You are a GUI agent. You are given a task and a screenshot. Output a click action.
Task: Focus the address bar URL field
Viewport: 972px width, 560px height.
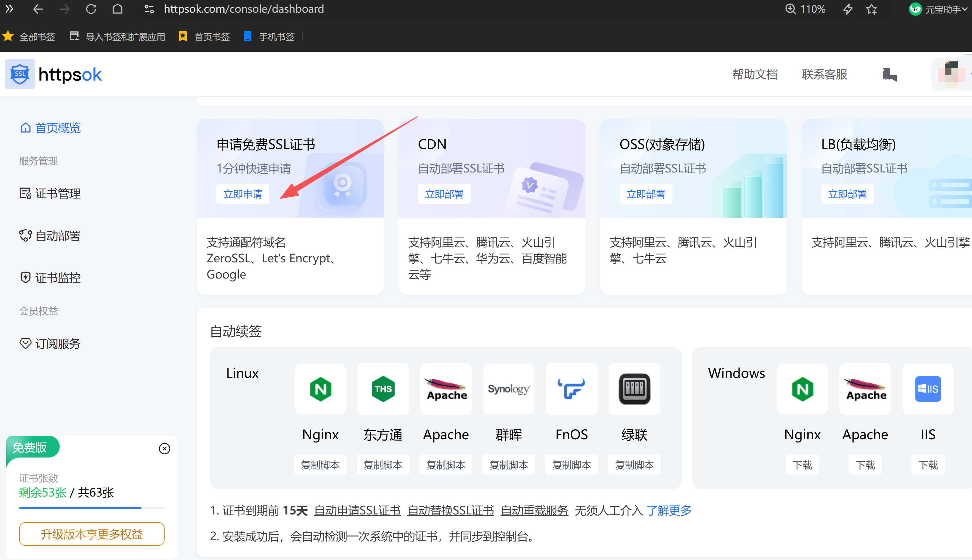244,9
